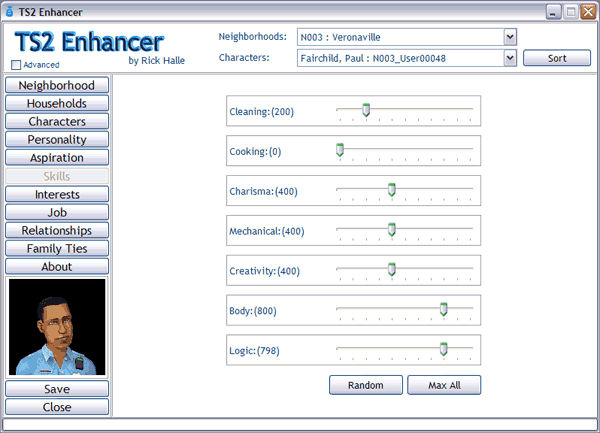Screen dimensions: 600x433
Task: Go to the Job section
Action: [x=57, y=212]
